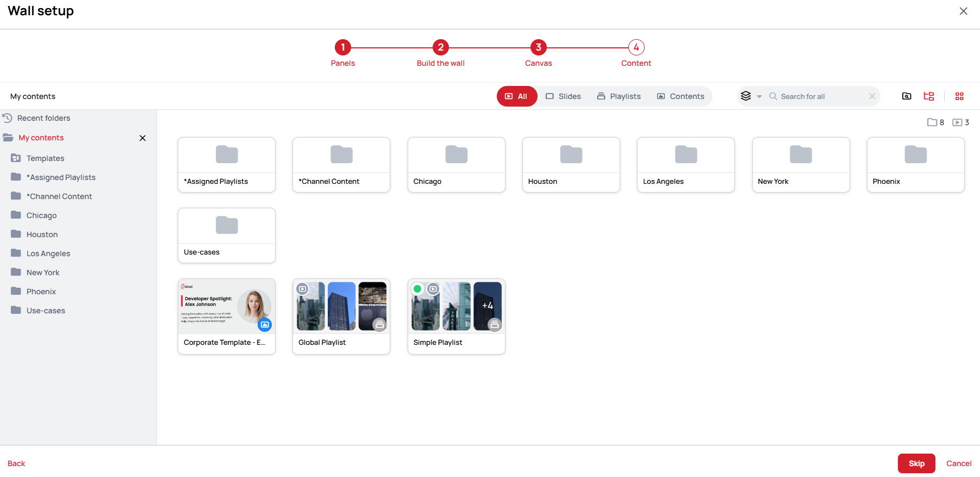Select the Global Playlist thumbnail
Viewport: 980px width, 477px height.
tap(341, 306)
